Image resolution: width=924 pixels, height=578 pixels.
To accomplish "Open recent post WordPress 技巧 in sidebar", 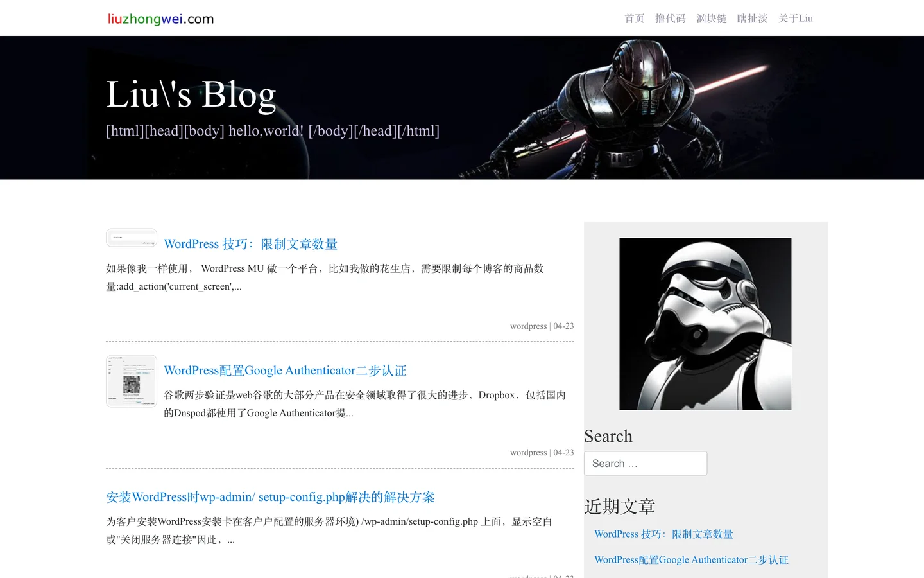I will pyautogui.click(x=663, y=534).
